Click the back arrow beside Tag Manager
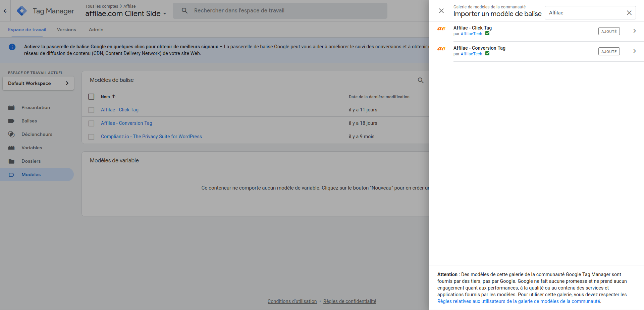This screenshot has height=310, width=644. (5, 11)
